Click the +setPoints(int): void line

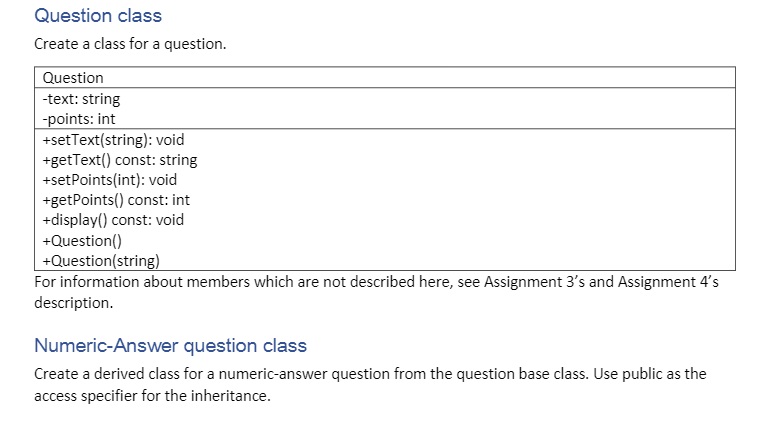[x=109, y=180]
